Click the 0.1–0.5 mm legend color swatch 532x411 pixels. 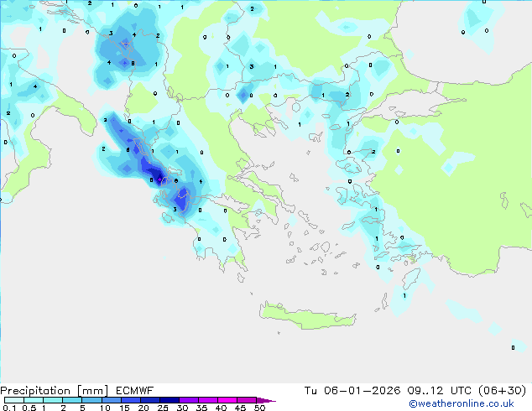pos(14,400)
